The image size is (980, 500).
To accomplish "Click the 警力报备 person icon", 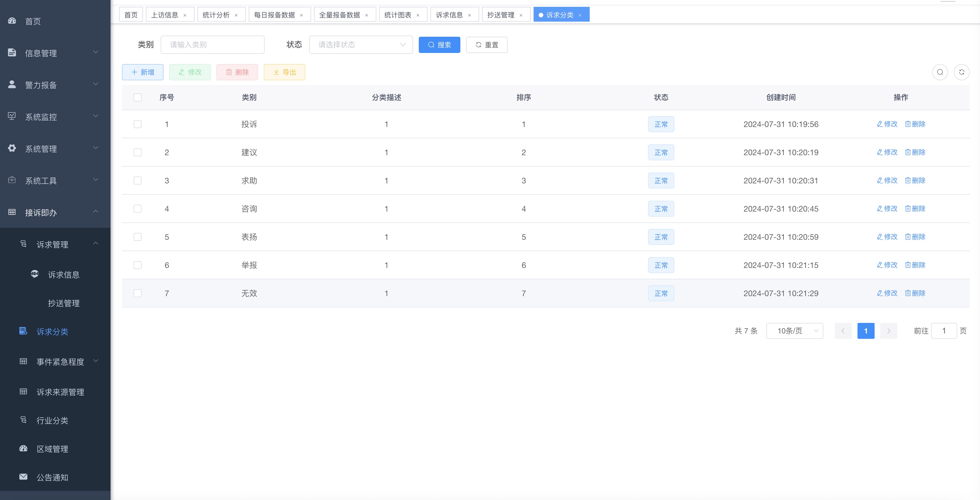I will coord(12,84).
